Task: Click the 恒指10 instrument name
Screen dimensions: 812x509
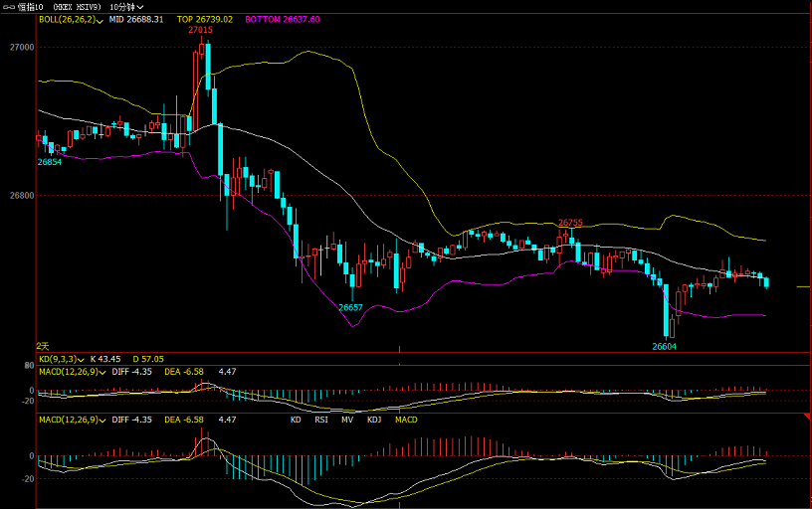Action: click(31, 6)
